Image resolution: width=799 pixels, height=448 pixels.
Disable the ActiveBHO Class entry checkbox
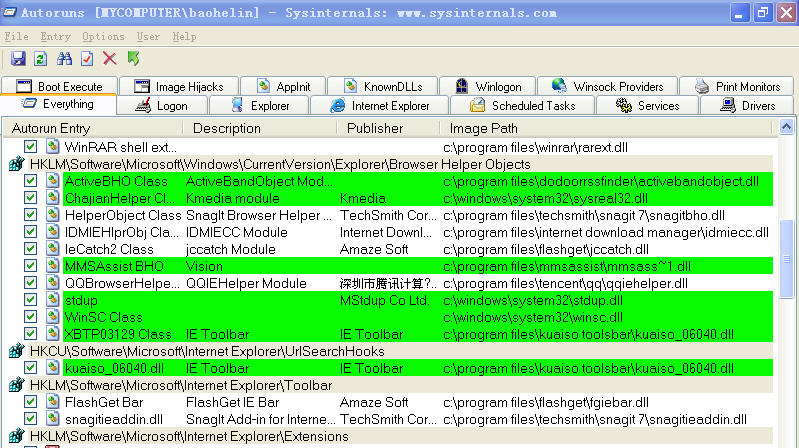(31, 181)
